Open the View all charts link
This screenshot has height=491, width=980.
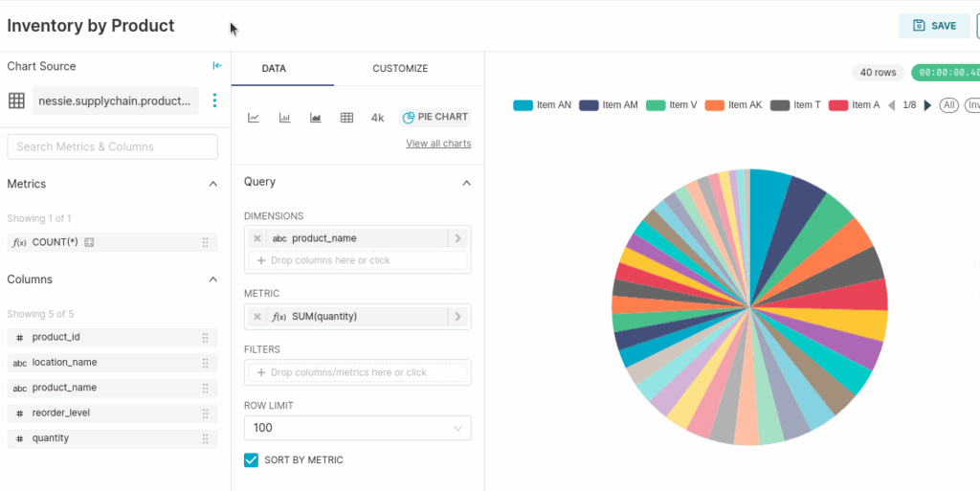pos(438,144)
